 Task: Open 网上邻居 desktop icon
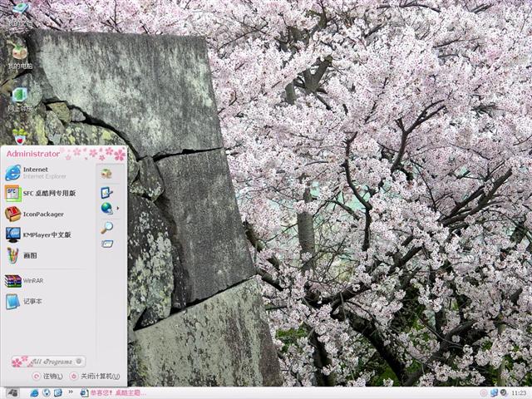20,100
